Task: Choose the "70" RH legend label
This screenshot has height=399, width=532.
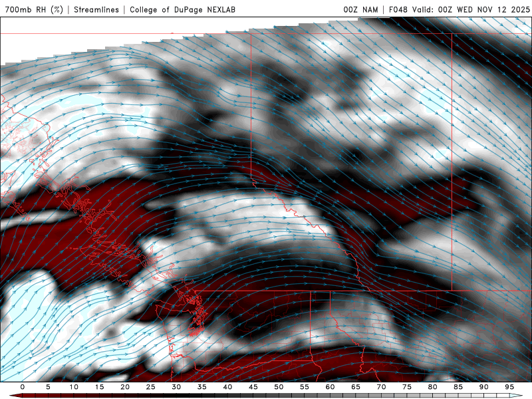Action: click(x=381, y=387)
